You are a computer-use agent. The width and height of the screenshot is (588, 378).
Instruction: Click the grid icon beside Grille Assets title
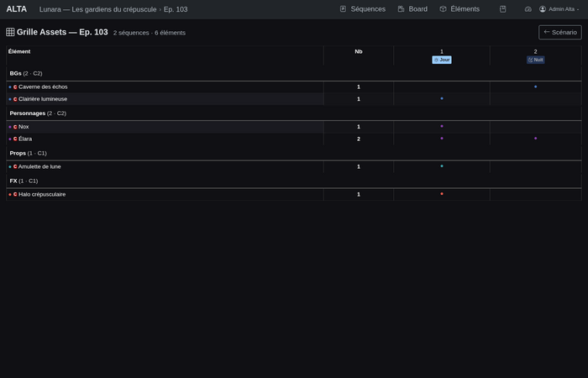[x=10, y=32]
